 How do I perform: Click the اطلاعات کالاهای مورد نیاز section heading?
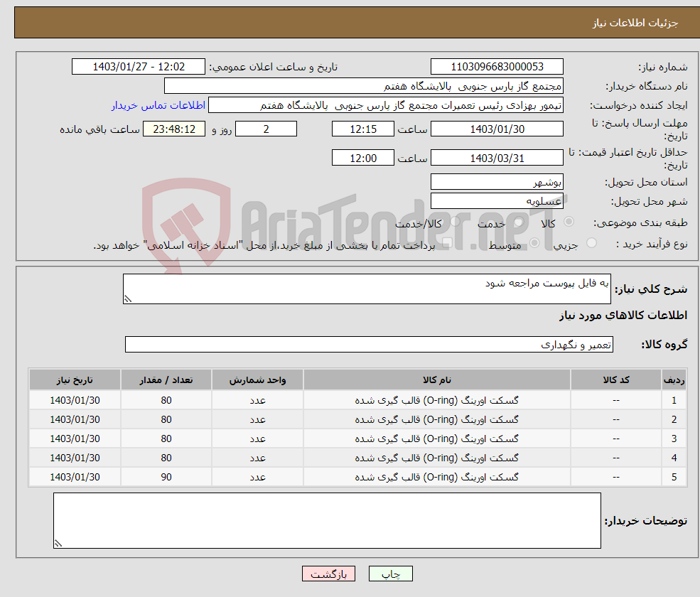[x=623, y=316]
